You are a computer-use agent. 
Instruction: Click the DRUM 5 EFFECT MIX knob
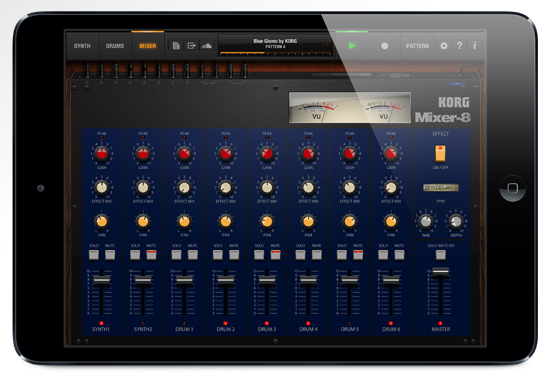click(350, 188)
